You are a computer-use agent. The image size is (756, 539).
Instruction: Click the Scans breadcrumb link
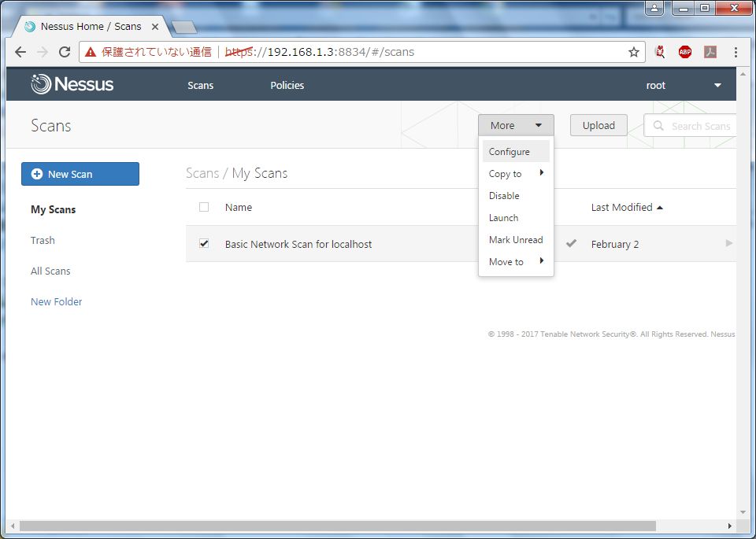[x=202, y=173]
